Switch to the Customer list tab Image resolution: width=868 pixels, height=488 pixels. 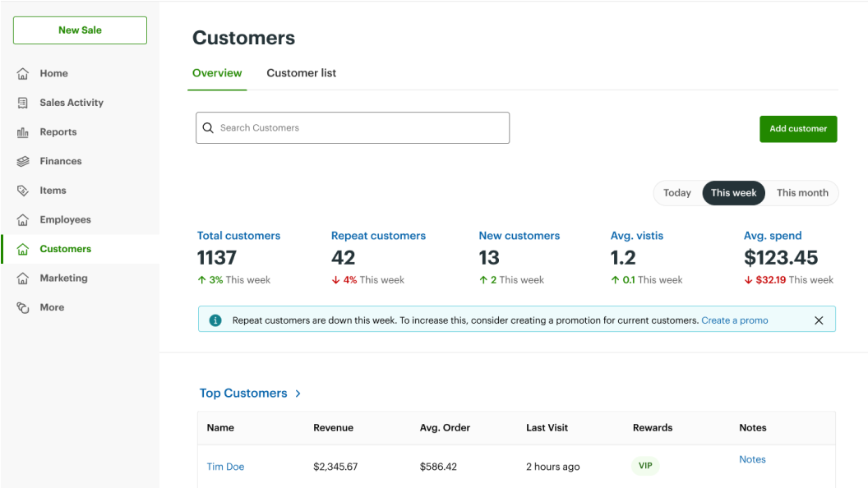tap(301, 73)
